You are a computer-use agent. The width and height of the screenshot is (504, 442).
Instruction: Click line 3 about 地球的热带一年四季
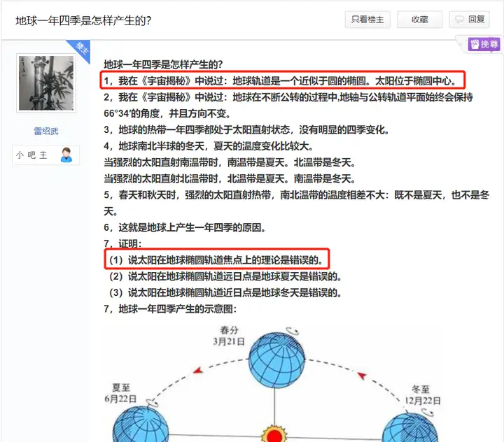tap(246, 130)
